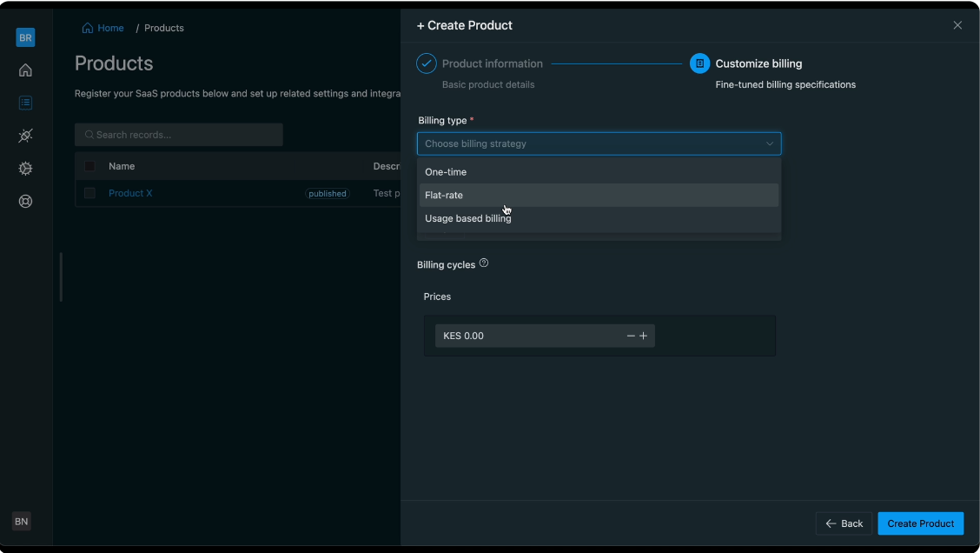This screenshot has width=980, height=553.
Task: Select the One-time billing option
Action: tap(446, 172)
